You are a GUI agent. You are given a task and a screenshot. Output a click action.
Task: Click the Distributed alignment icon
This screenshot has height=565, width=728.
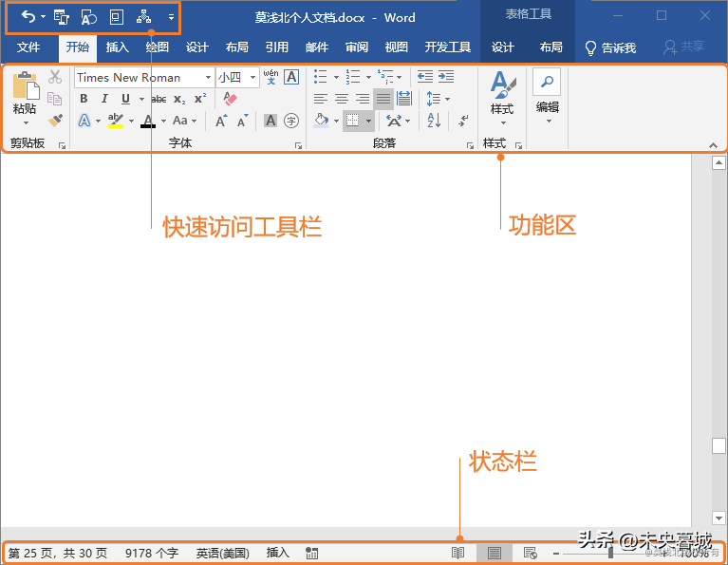coord(404,99)
